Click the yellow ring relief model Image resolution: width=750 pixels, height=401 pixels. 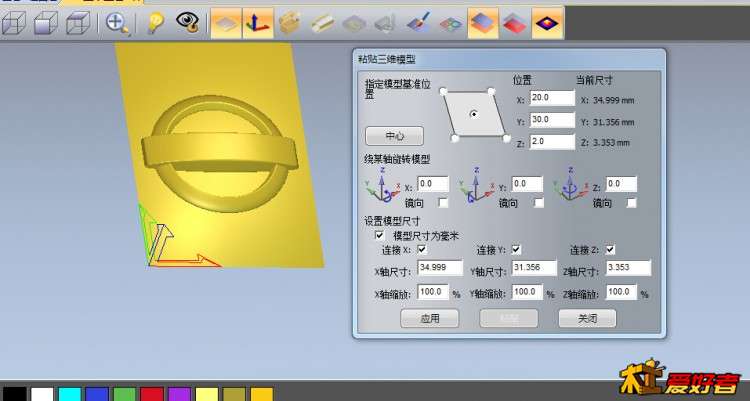(220, 153)
